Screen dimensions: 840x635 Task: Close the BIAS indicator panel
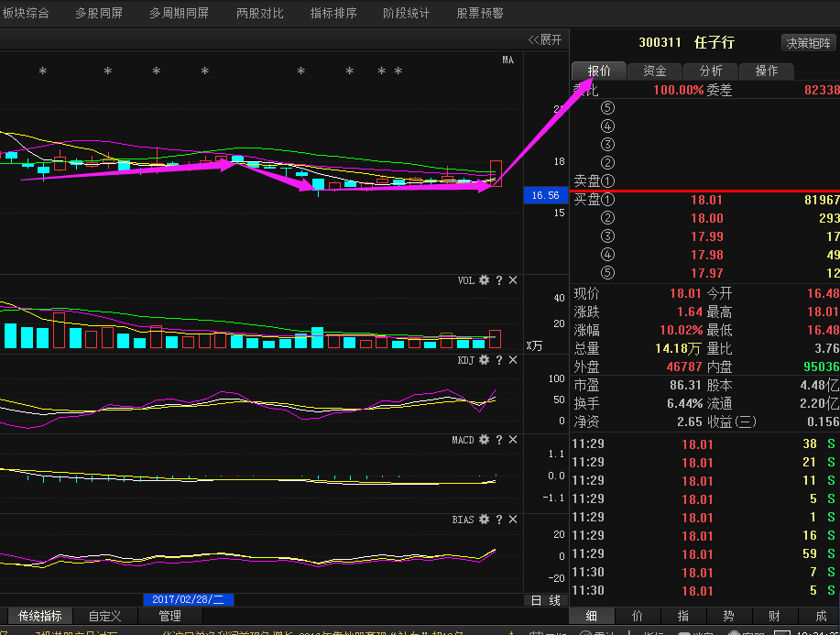pos(513,520)
